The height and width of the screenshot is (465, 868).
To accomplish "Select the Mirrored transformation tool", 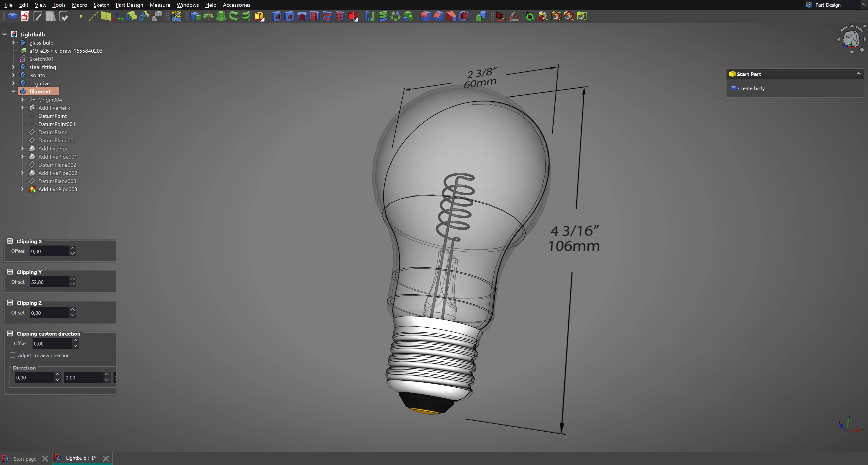I will click(x=370, y=16).
